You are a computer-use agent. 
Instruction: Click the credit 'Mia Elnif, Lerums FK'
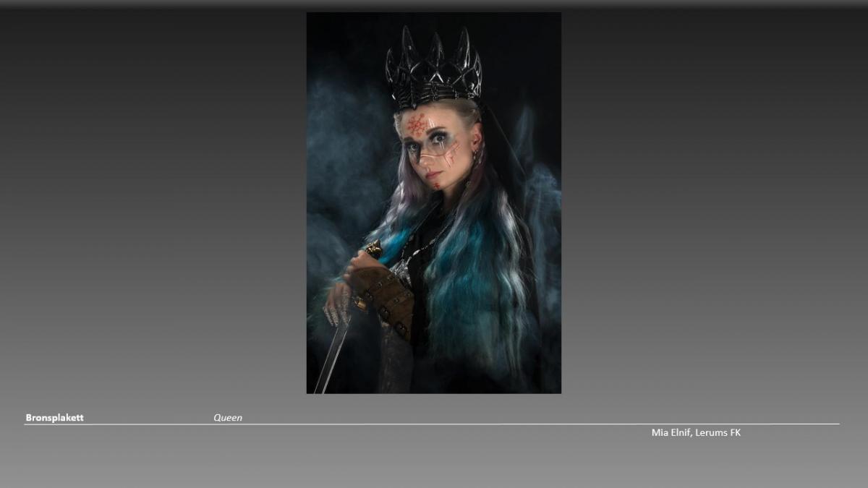[696, 432]
